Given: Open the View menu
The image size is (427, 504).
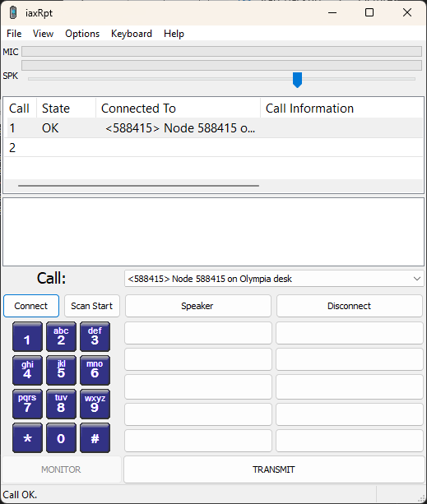Looking at the screenshot, I should click(x=43, y=34).
